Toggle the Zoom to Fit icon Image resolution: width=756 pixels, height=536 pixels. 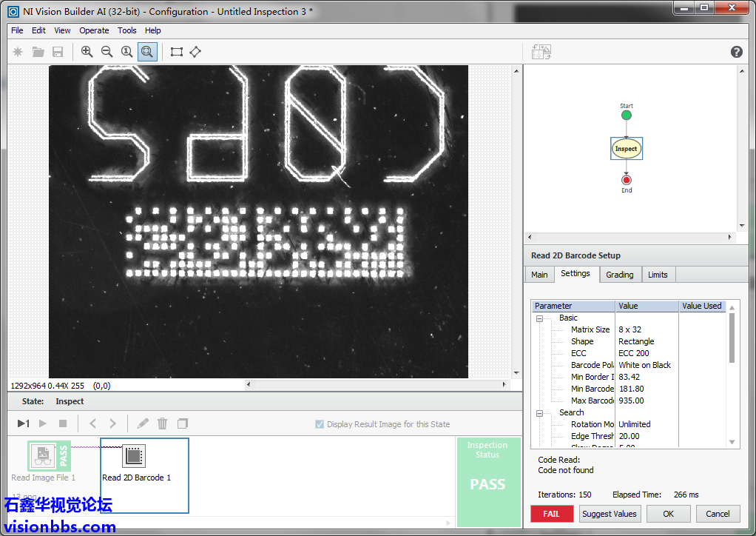tap(147, 52)
